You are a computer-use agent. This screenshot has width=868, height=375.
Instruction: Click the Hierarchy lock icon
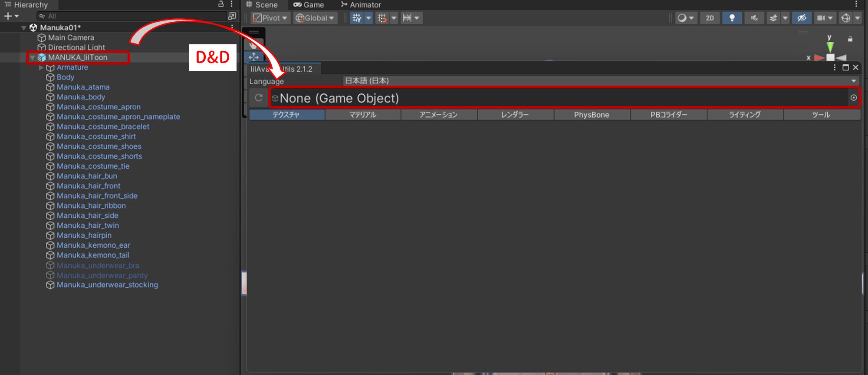click(x=221, y=4)
